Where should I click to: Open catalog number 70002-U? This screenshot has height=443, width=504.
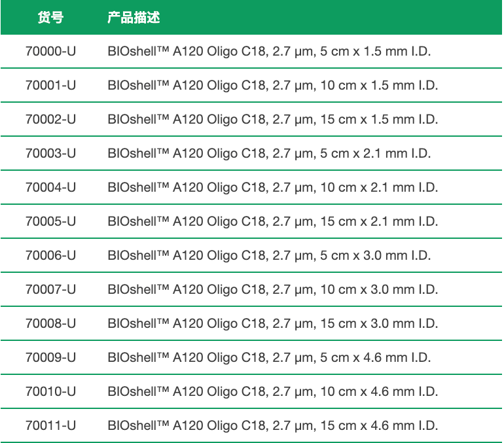[x=51, y=120]
